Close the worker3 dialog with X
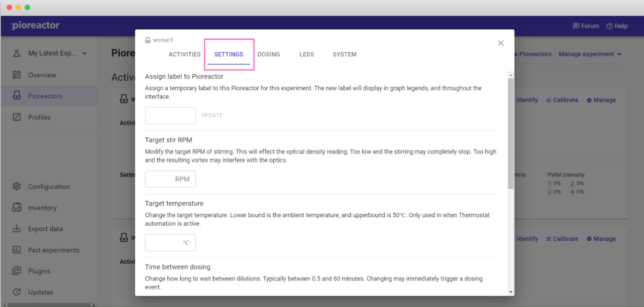Image resolution: width=644 pixels, height=307 pixels. (501, 43)
